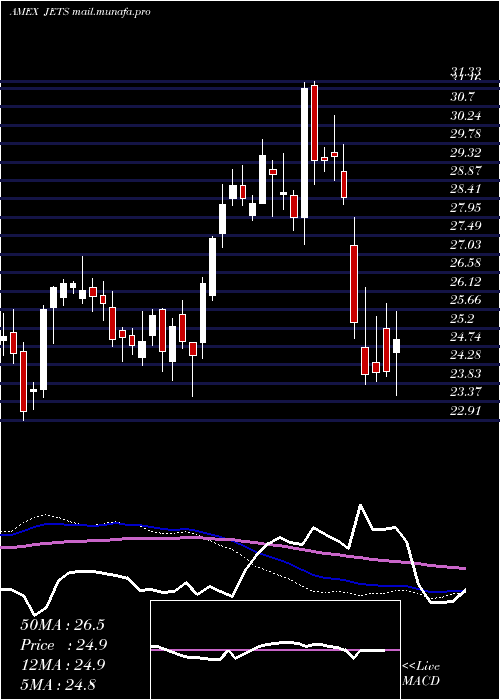Click the 22.91 price axis label
Viewport: 500px width, 700px height.
pyautogui.click(x=466, y=411)
